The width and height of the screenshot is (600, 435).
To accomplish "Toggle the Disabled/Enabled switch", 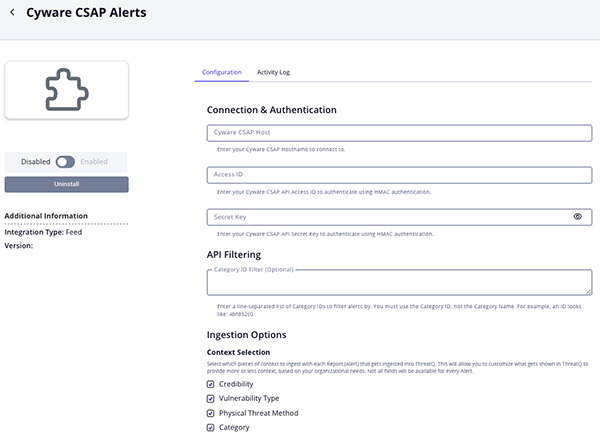I will click(x=65, y=162).
